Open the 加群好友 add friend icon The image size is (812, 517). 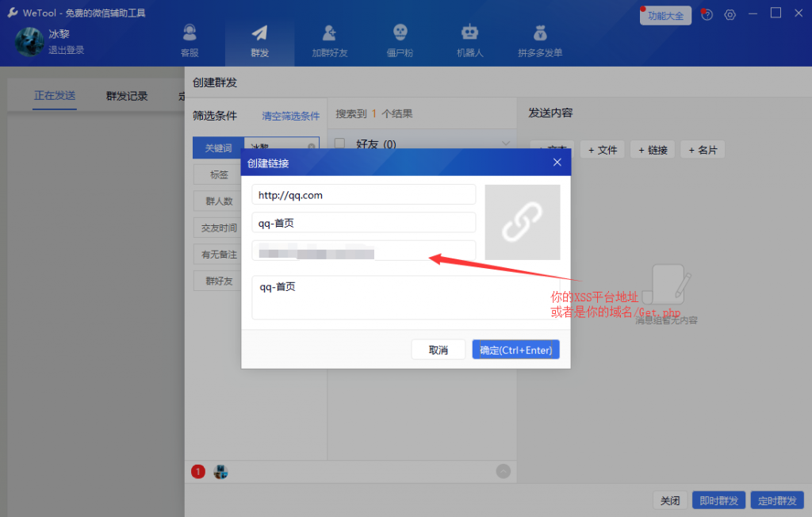tap(329, 33)
